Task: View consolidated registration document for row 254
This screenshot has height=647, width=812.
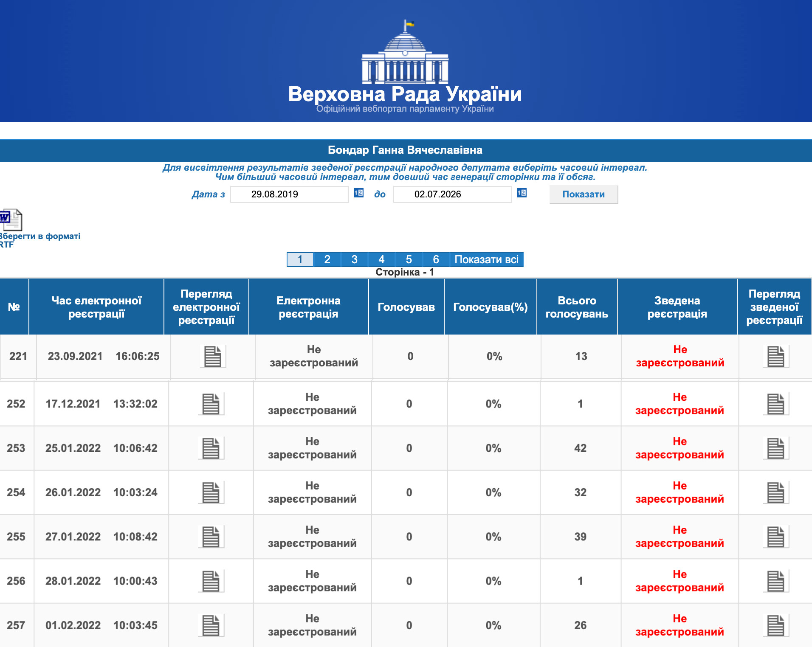Action: pos(776,492)
